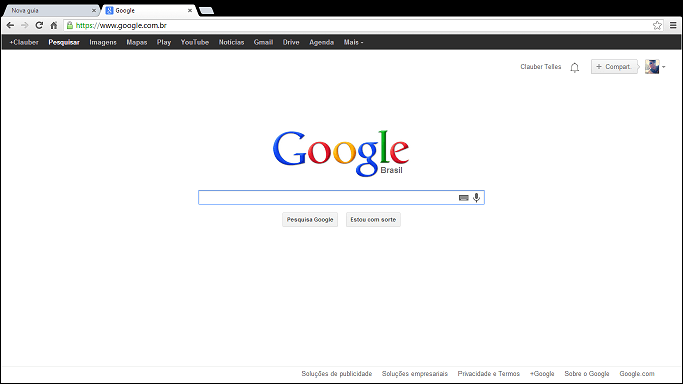Open Soluções empresariais footer link
The width and height of the screenshot is (683, 384).
pyautogui.click(x=415, y=374)
